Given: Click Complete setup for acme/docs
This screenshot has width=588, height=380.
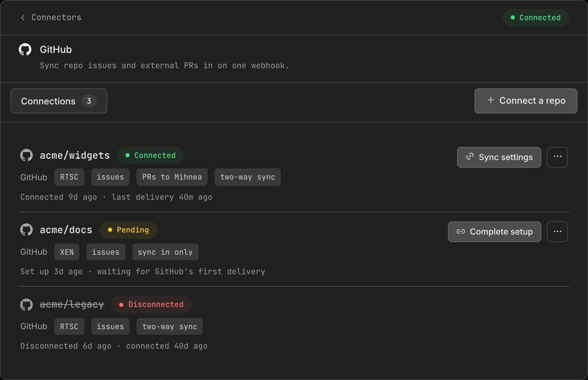Looking at the screenshot, I should click(x=494, y=232).
